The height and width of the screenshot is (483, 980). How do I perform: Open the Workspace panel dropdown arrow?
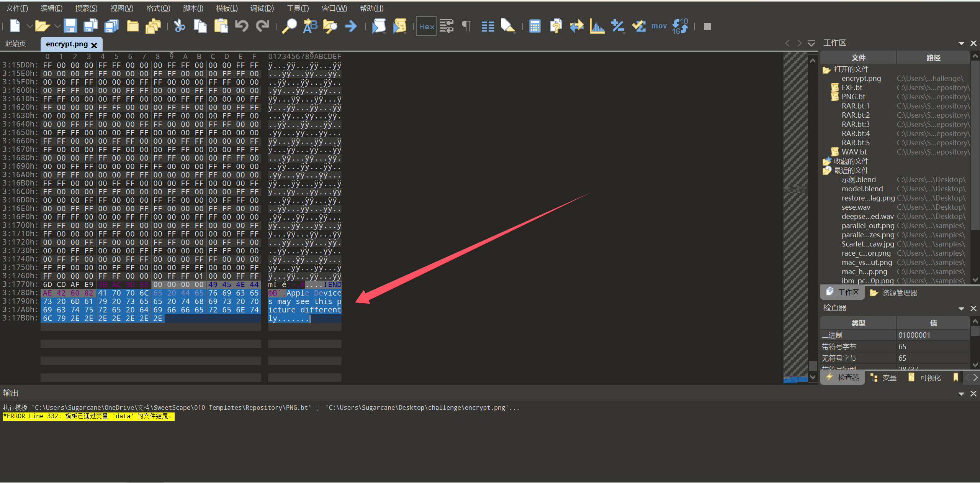[x=961, y=43]
